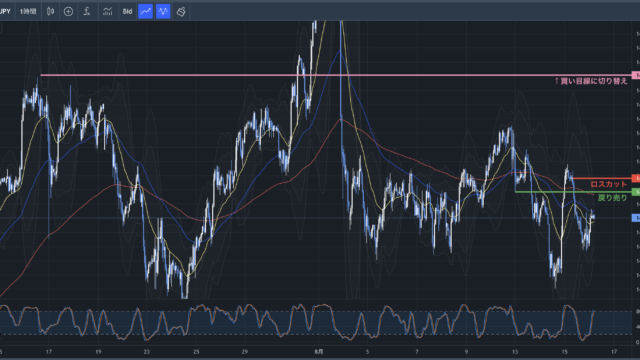
Task: Click the 8月 label on time axis
Action: (x=319, y=351)
